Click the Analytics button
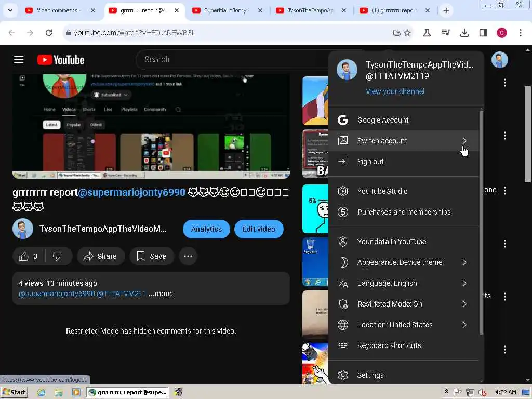532x399 pixels. tap(206, 229)
